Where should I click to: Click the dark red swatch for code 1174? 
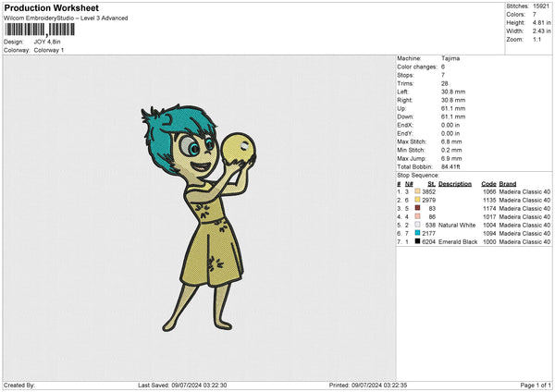(417, 208)
